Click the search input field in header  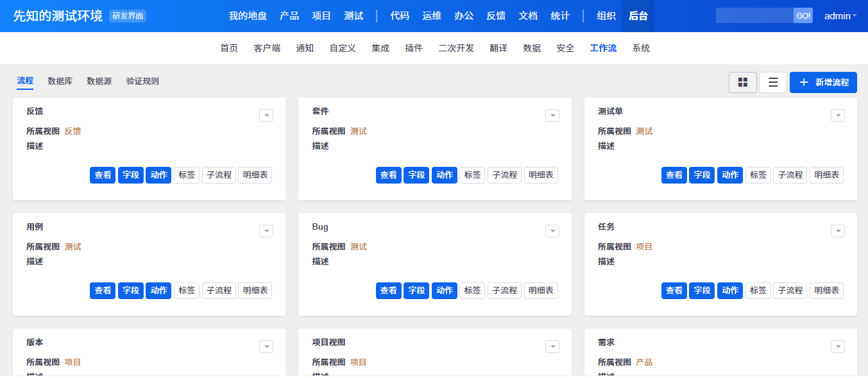[x=754, y=15]
